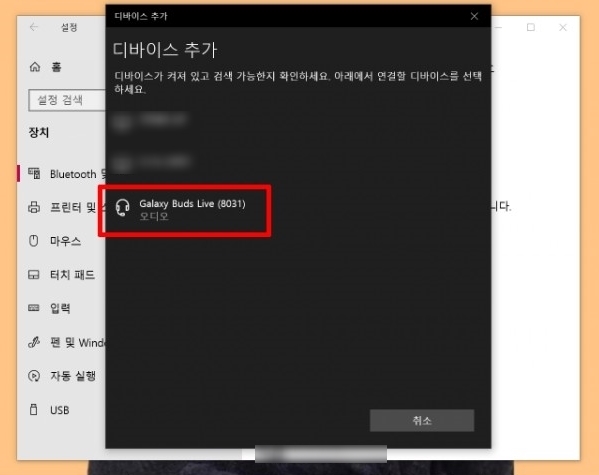The height and width of the screenshot is (475, 599).
Task: Open 마우스 settings page
Action: 65,241
